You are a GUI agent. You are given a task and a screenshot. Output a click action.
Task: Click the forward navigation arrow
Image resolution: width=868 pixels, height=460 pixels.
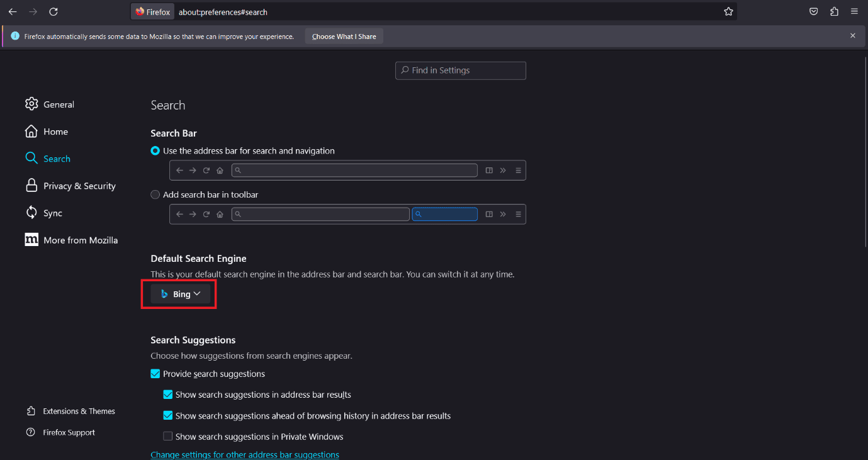(33, 11)
